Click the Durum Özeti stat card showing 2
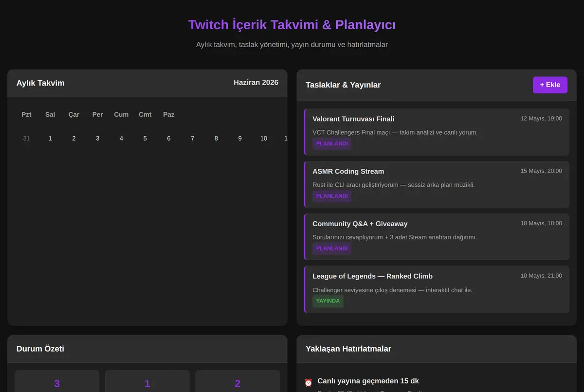The height and width of the screenshot is (392, 584). pyautogui.click(x=237, y=381)
